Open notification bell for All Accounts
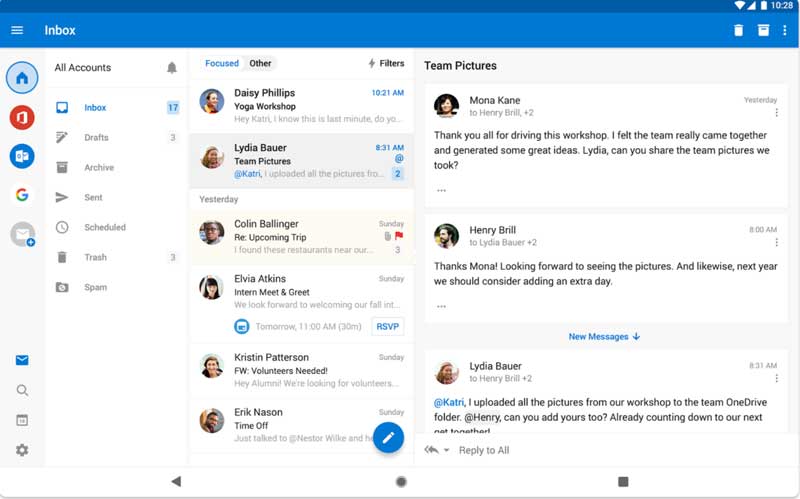This screenshot has height=499, width=800. (x=171, y=67)
